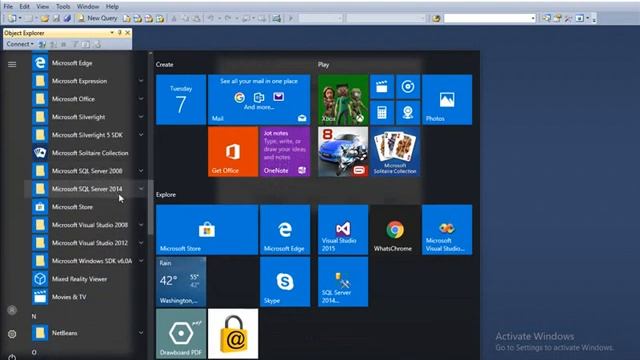Screen dimensions: 640x360
Task: Click the user account icon in Start menu
Action: click(12, 310)
